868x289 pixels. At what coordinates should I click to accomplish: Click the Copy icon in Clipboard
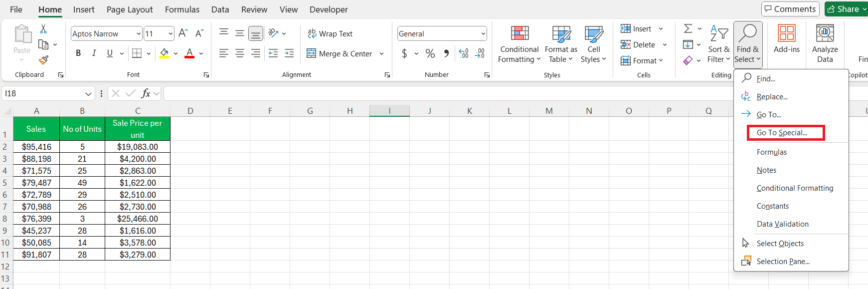click(43, 44)
